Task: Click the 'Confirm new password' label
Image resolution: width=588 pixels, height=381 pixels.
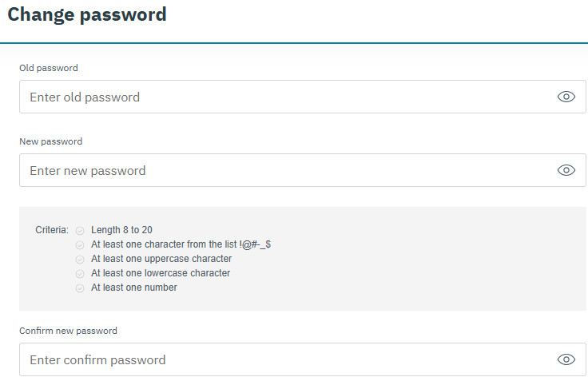Action: (68, 331)
